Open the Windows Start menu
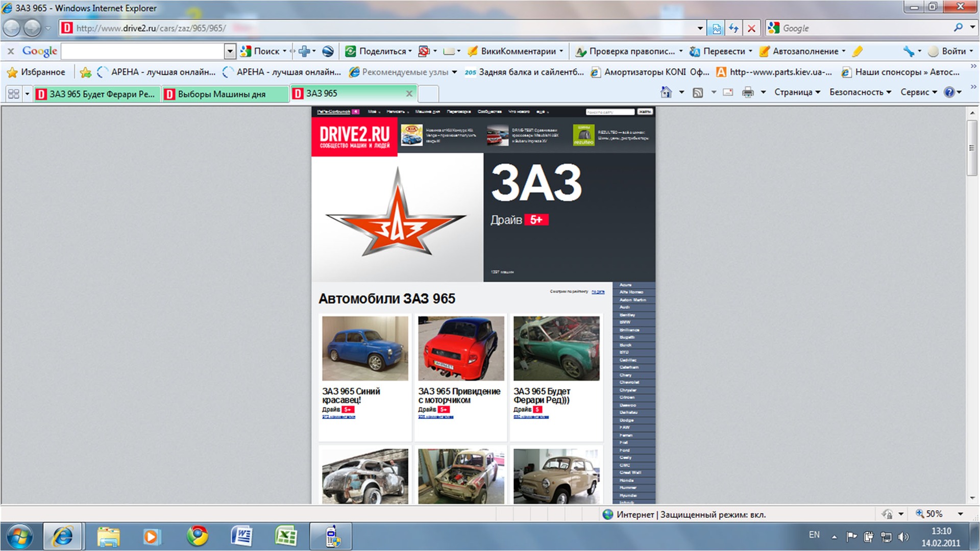 click(20, 537)
